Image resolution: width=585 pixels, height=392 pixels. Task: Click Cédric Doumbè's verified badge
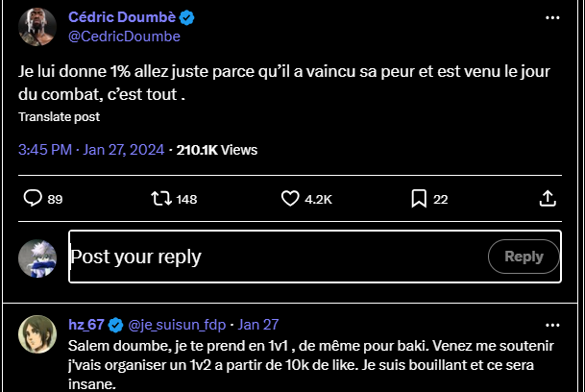(186, 18)
